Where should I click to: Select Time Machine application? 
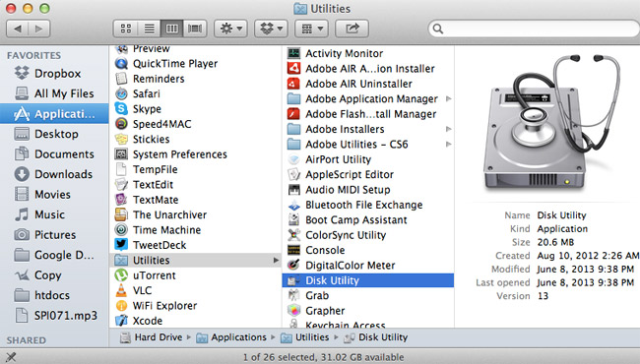coord(196,230)
